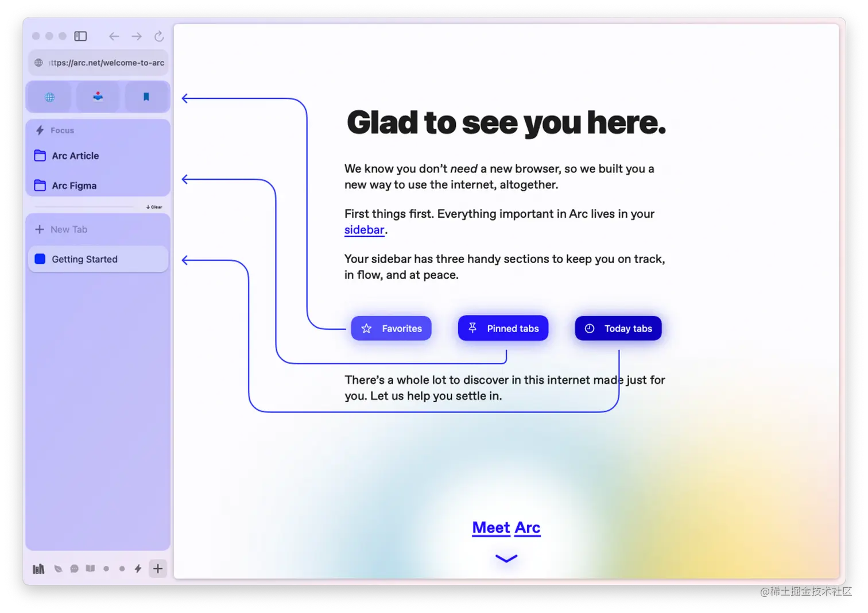
Task: Click the clock icon on Today tabs button
Action: pyautogui.click(x=590, y=329)
